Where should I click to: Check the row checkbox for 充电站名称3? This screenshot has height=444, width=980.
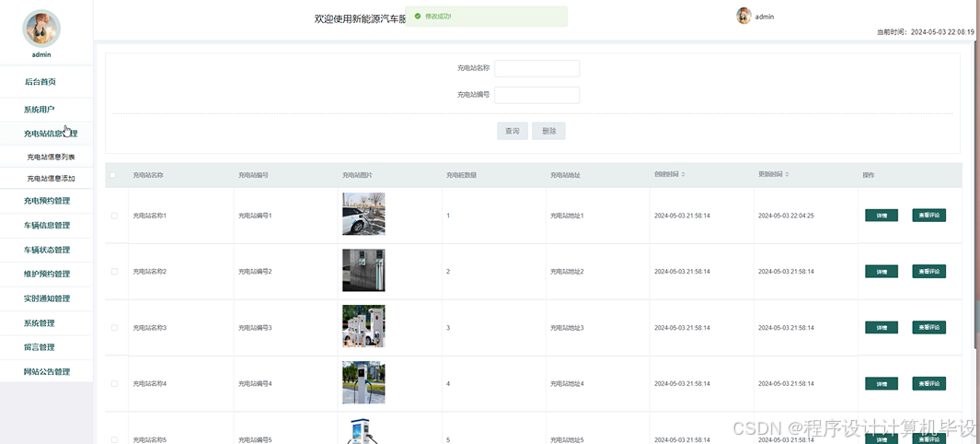coord(114,328)
